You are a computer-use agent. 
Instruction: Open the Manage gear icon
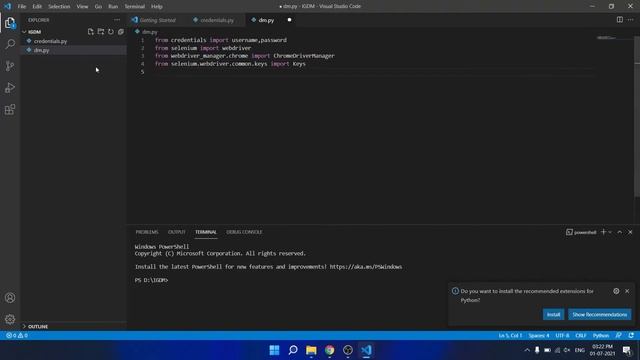pyautogui.click(x=10, y=319)
